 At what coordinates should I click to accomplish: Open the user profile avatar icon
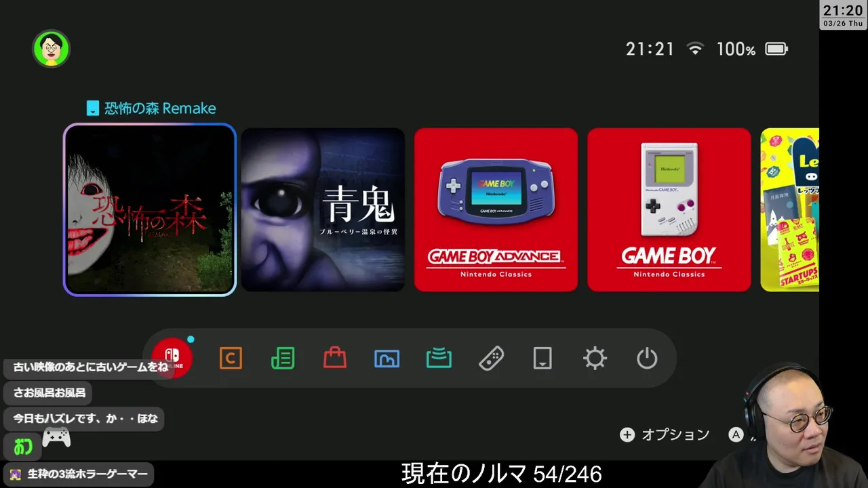(x=52, y=49)
